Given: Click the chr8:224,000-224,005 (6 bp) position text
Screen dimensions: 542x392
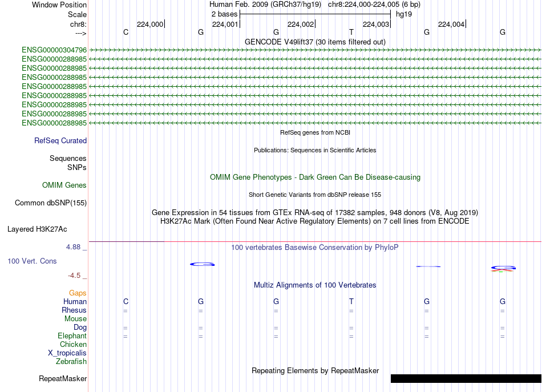Looking at the screenshot, I should tap(374, 5).
